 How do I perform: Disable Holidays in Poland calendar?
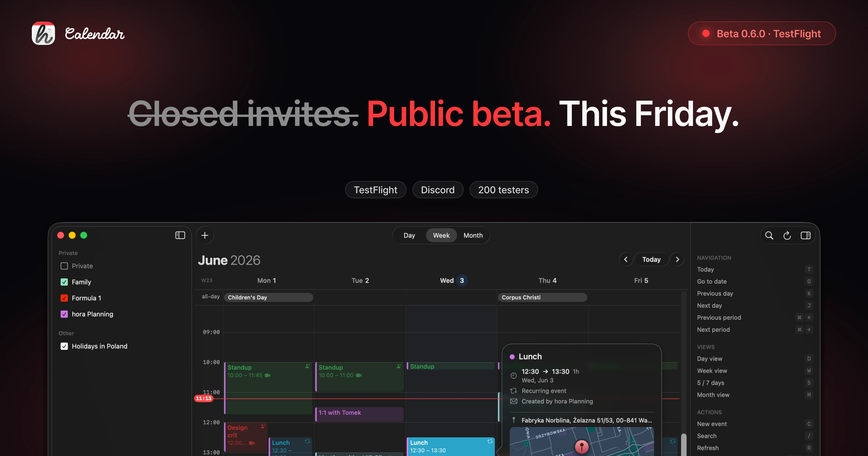pos(64,346)
